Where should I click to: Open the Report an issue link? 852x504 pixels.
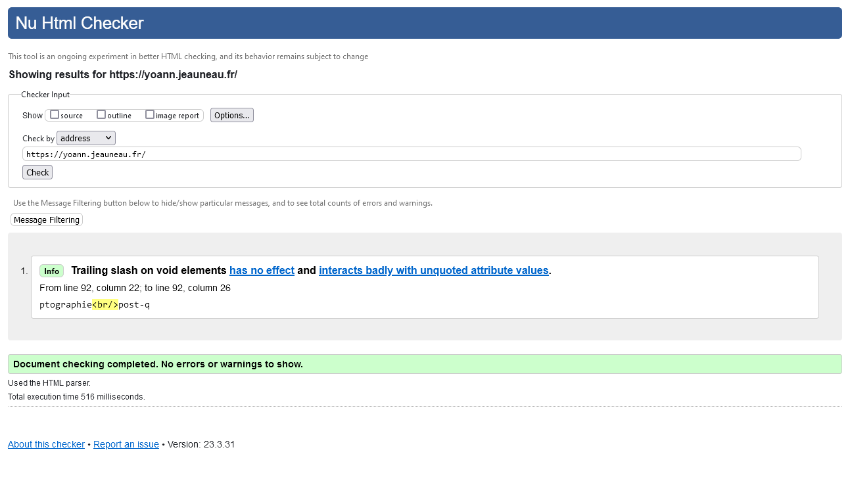point(126,444)
